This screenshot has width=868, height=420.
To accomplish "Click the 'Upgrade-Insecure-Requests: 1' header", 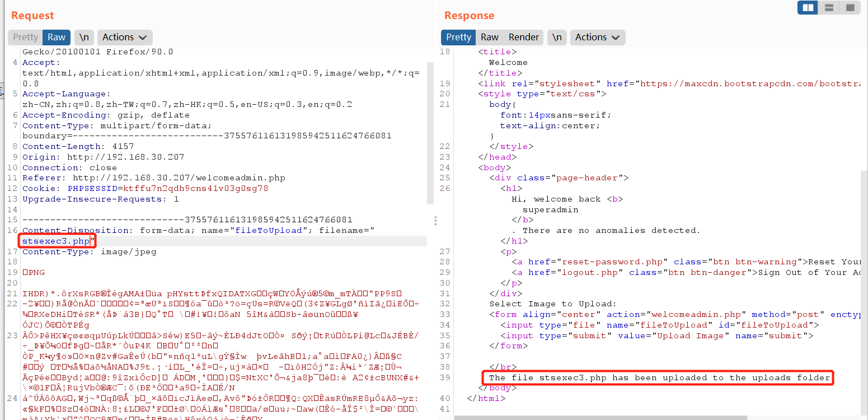I will (101, 199).
